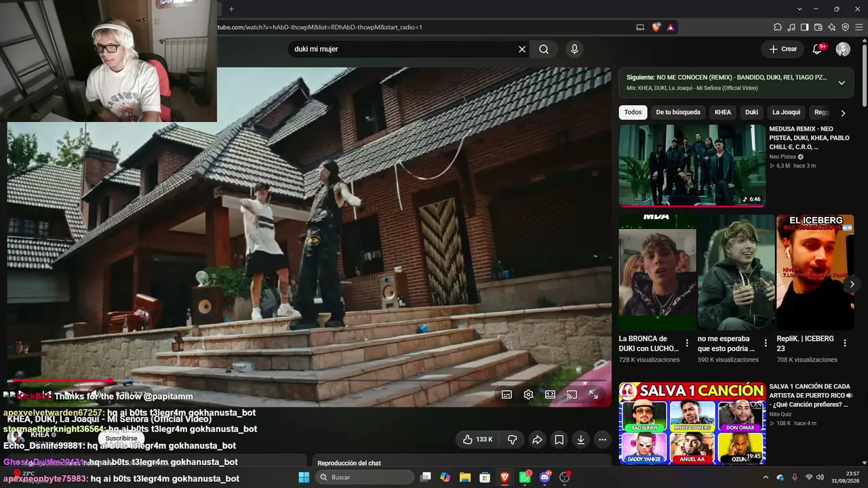Click the install app icon in address bar

click(640, 27)
